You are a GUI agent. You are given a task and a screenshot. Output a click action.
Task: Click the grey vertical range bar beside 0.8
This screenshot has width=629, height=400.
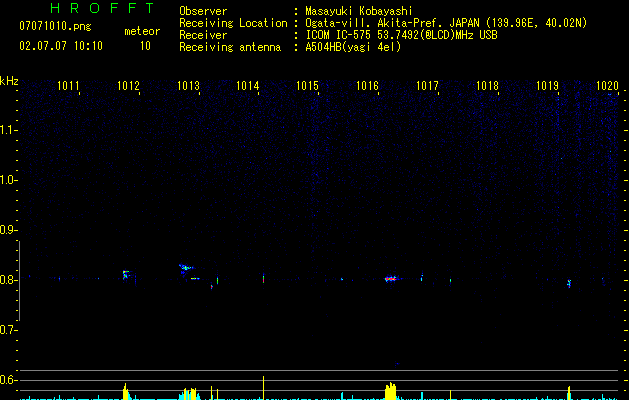click(x=20, y=281)
